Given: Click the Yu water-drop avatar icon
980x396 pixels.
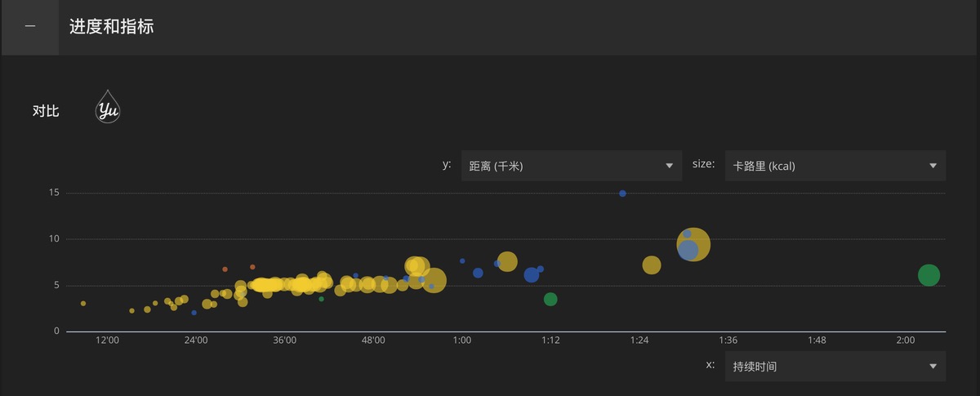Looking at the screenshot, I should pos(108,108).
